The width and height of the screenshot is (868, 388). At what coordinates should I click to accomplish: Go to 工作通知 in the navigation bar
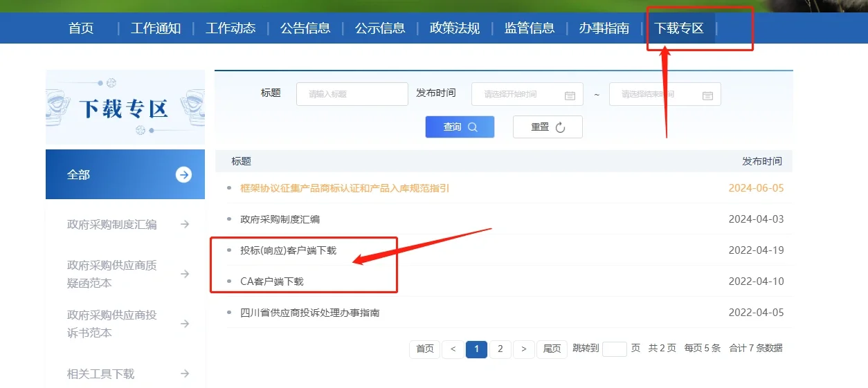[x=156, y=28]
